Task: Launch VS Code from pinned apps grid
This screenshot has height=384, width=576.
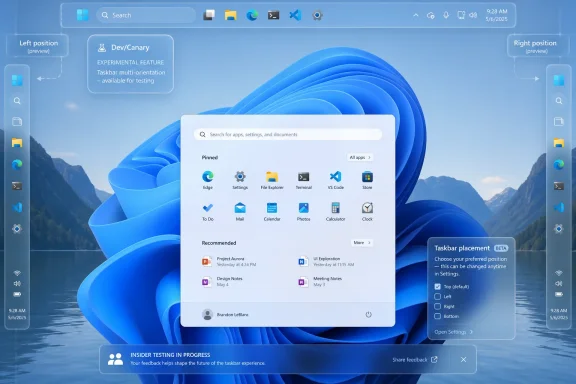Action: click(335, 180)
